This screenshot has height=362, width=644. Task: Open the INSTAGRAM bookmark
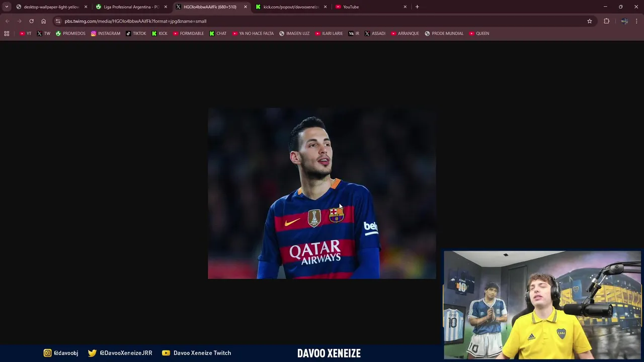(x=105, y=33)
